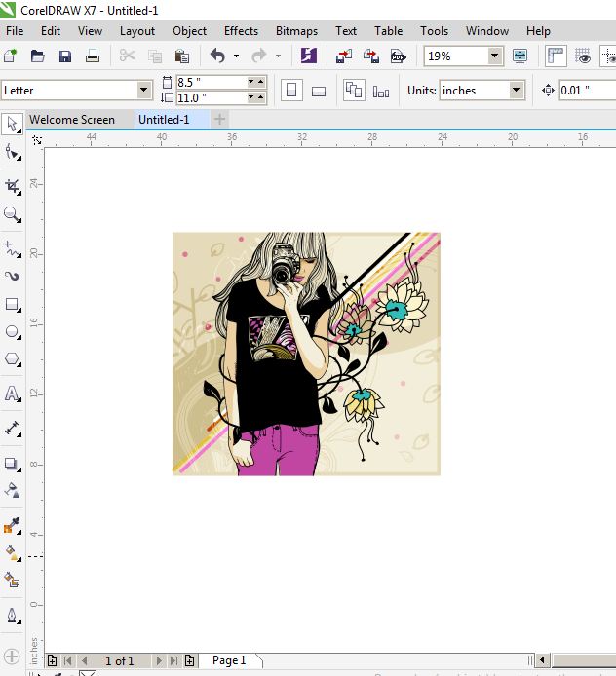The width and height of the screenshot is (616, 676).
Task: Click the Export icon
Action: [371, 56]
